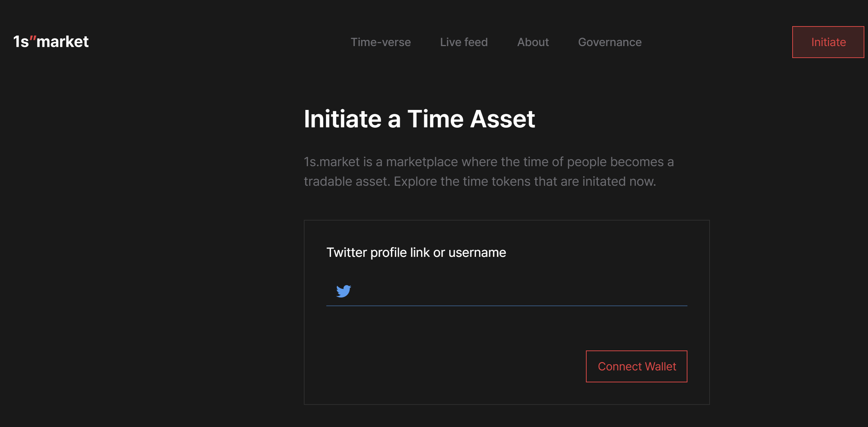Click the blue Twitter bird icon
The height and width of the screenshot is (427, 868).
click(x=343, y=291)
